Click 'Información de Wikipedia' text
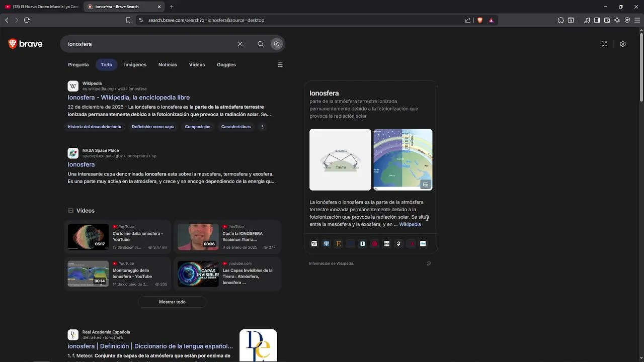The height and width of the screenshot is (362, 644). [x=331, y=263]
